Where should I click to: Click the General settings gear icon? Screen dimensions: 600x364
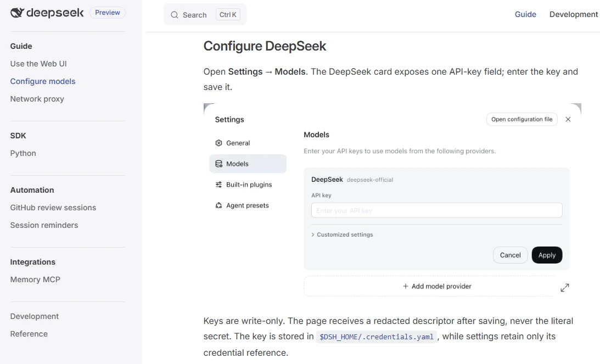[218, 143]
